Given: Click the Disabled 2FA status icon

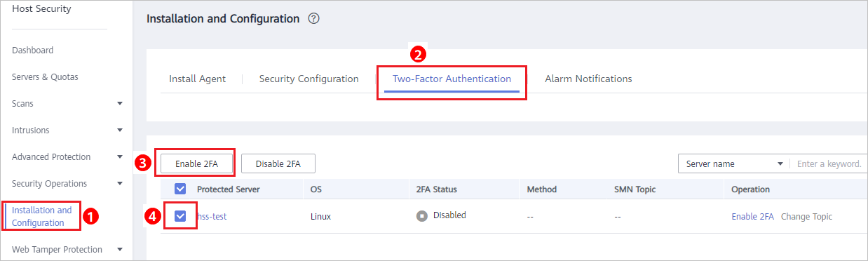Looking at the screenshot, I should (x=422, y=216).
